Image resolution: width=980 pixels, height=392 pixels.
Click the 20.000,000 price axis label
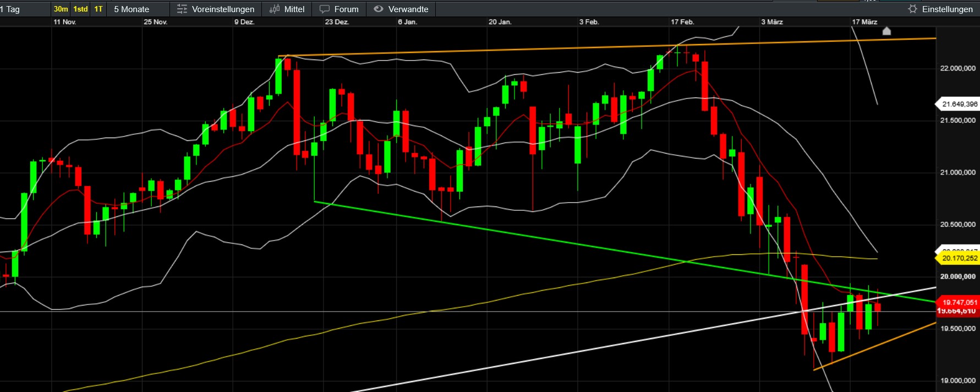(958, 276)
